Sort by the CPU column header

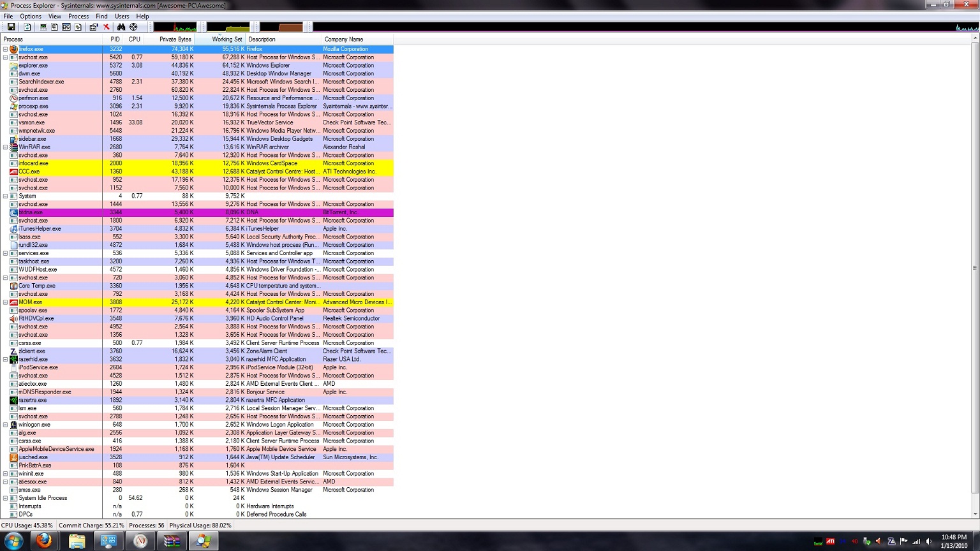tap(134, 40)
